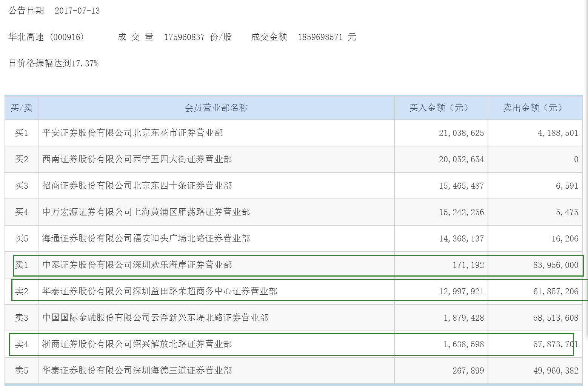The width and height of the screenshot is (588, 386).
Task: Select the 卖3 row label
Action: 22,318
